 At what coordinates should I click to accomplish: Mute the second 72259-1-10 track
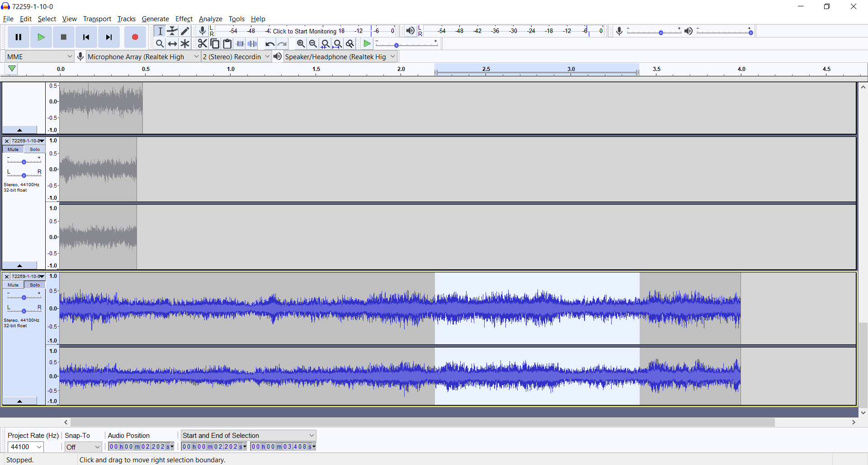[13, 149]
